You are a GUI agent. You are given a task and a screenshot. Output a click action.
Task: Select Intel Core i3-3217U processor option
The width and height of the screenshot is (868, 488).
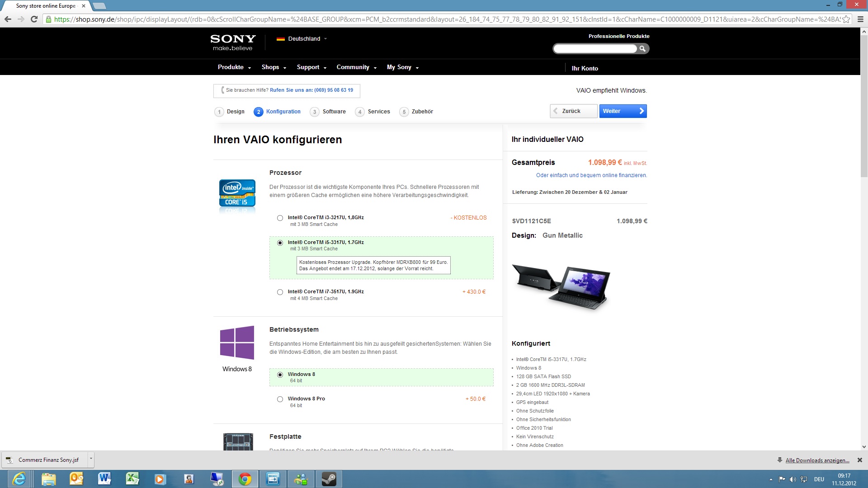(280, 218)
